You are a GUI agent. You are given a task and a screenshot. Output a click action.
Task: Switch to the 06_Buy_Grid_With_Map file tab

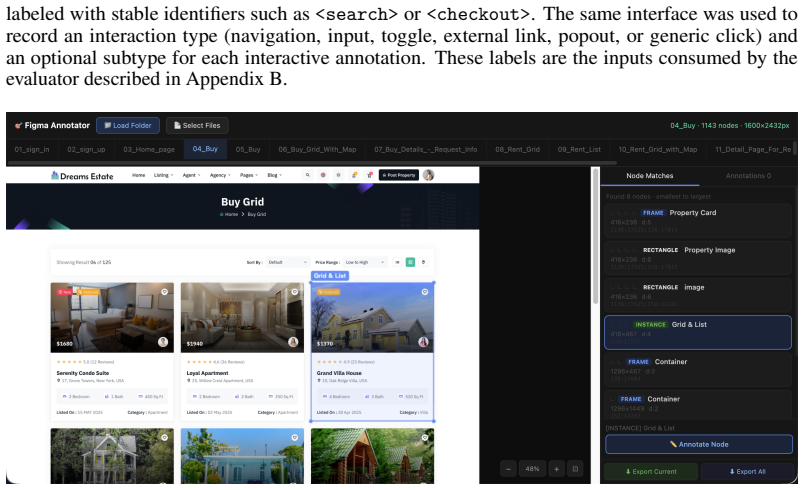pyautogui.click(x=317, y=150)
